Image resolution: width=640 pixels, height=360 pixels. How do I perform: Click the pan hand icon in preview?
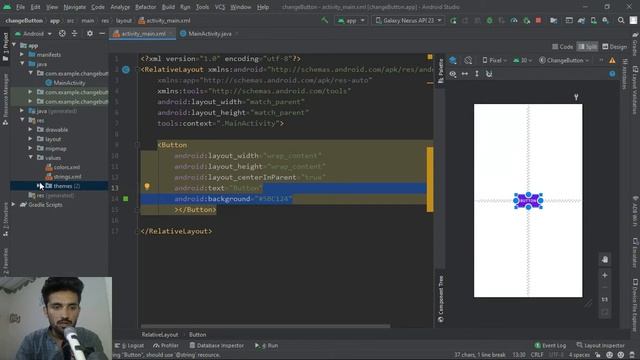tap(605, 259)
